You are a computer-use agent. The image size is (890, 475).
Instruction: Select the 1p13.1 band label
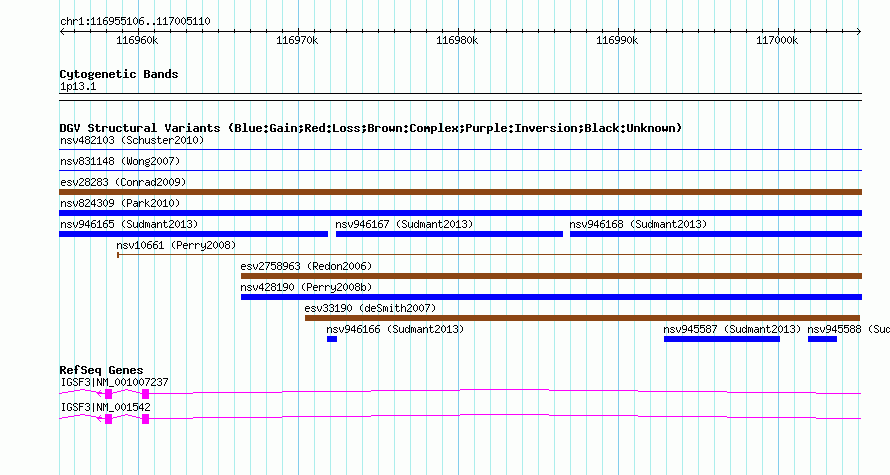78,86
